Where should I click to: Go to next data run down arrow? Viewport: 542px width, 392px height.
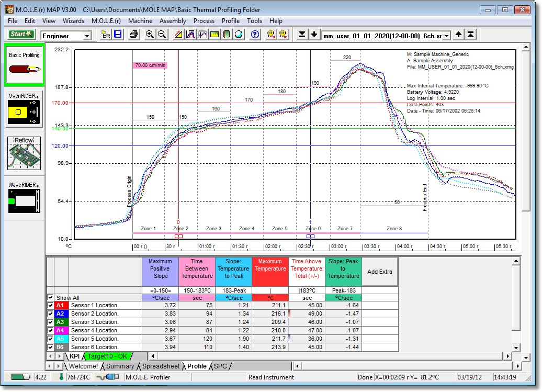click(314, 34)
